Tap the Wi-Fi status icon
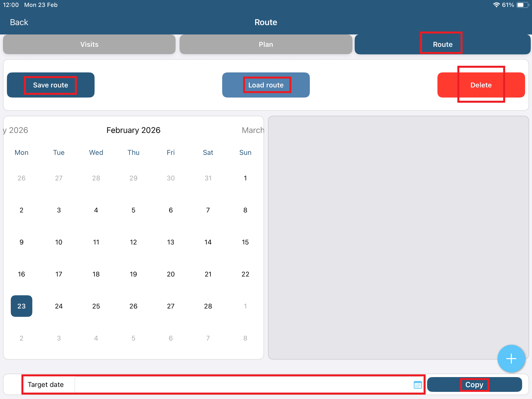Screen dimensions: 532x399 (x=496, y=5)
